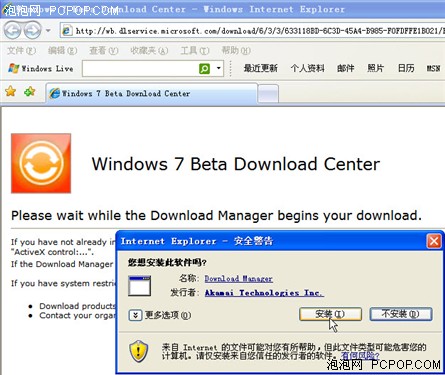Open the 编辑(E) menu

62,51
